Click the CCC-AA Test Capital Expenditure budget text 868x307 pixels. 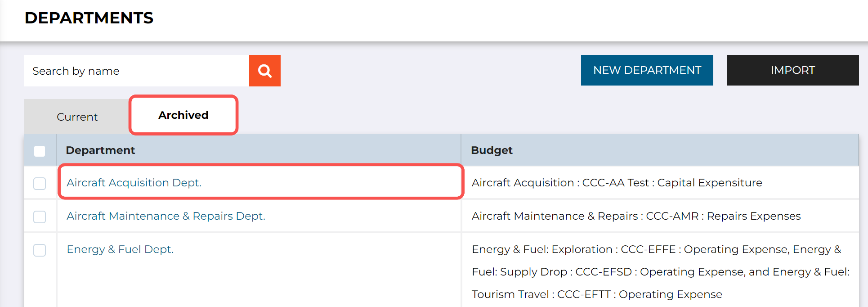tap(617, 183)
